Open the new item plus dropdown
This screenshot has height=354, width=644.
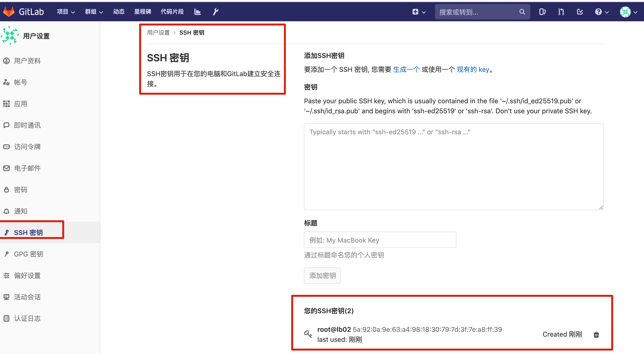(419, 12)
